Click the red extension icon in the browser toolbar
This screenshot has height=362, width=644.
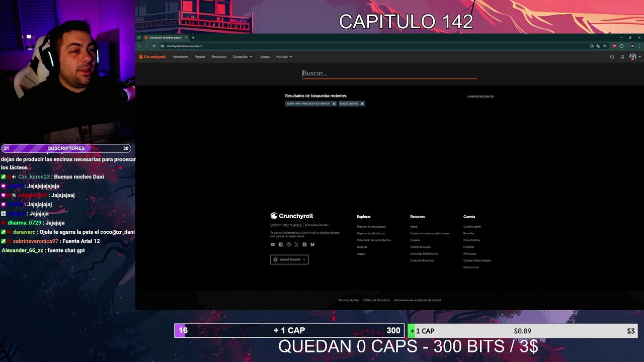coord(614,46)
